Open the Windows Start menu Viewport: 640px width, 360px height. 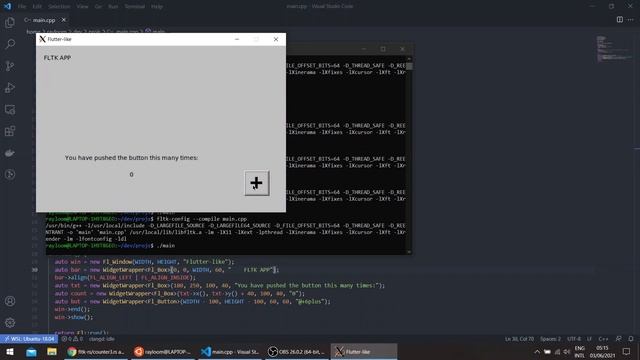click(10, 351)
